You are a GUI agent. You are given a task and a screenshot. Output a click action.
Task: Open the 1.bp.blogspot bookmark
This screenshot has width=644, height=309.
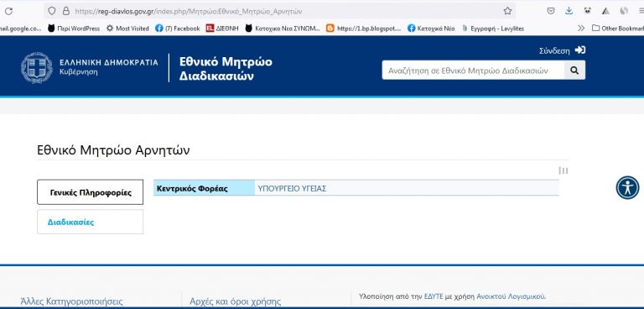click(x=363, y=29)
